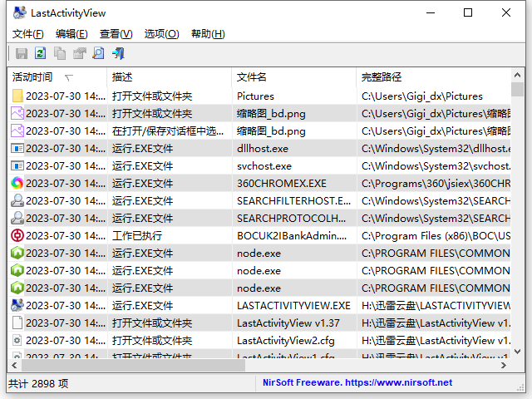The image size is (532, 399).
Task: Maximize the LastActivityView window
Action: pos(468,13)
